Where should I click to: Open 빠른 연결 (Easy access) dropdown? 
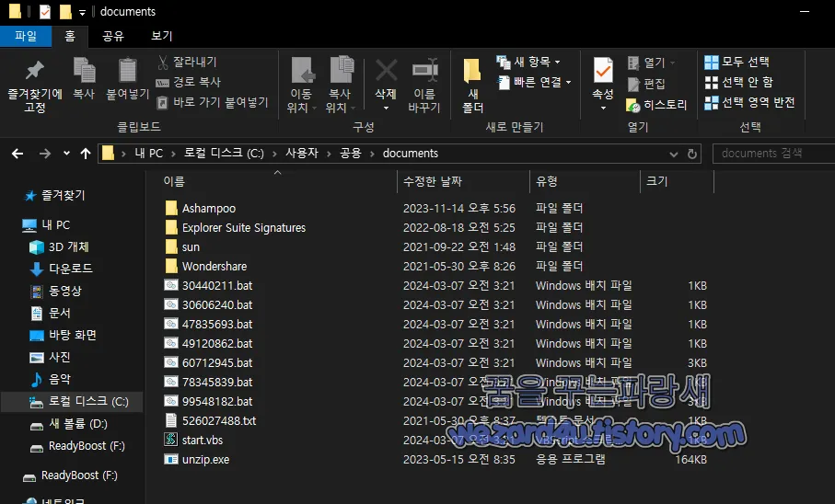tap(534, 82)
